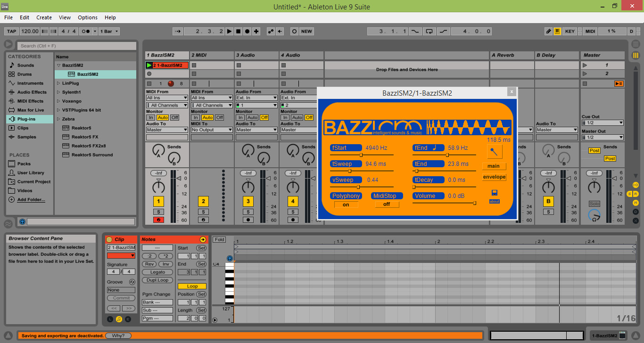Toggle the MIDI map mode switch
This screenshot has width=644, height=343.
[x=590, y=31]
